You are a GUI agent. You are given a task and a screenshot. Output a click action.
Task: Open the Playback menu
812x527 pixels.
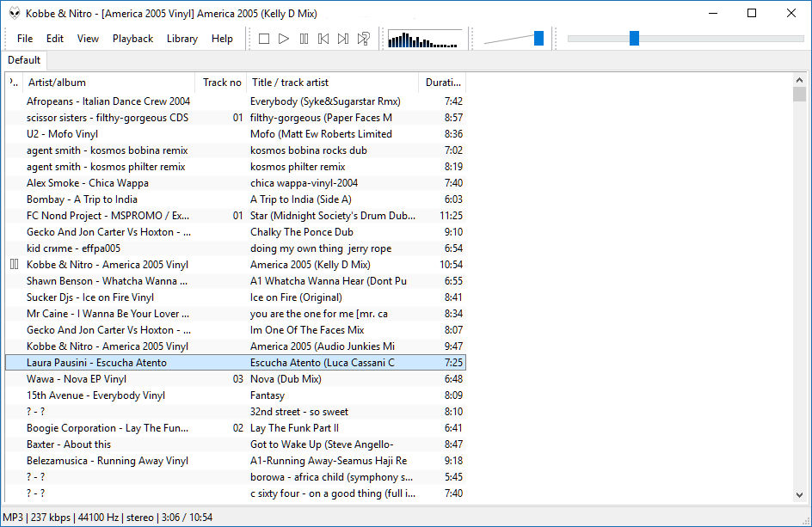(132, 39)
